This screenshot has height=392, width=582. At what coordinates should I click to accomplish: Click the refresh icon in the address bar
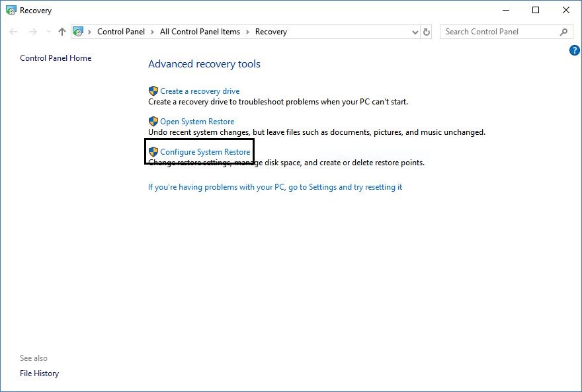coord(425,31)
